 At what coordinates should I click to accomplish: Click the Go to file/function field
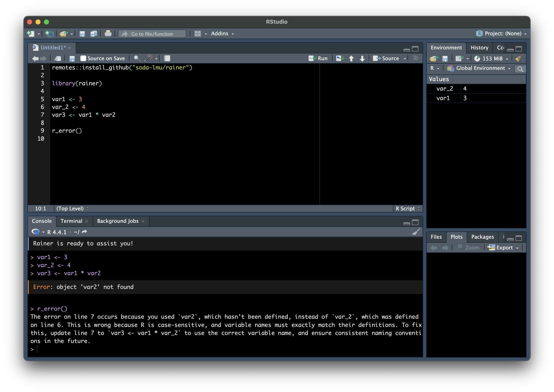coord(152,34)
